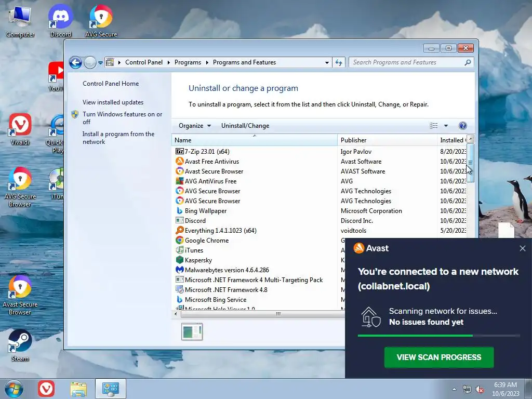Click the Back navigation arrow
Image resolution: width=532 pixels, height=399 pixels.
pos(75,62)
